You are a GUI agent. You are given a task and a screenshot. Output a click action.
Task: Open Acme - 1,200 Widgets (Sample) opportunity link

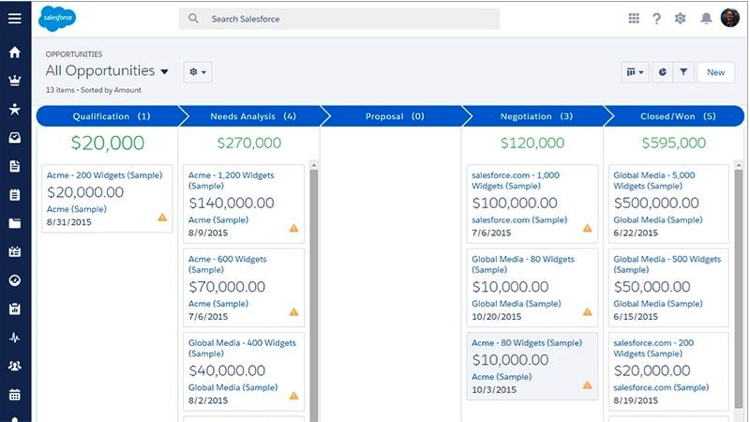(231, 180)
